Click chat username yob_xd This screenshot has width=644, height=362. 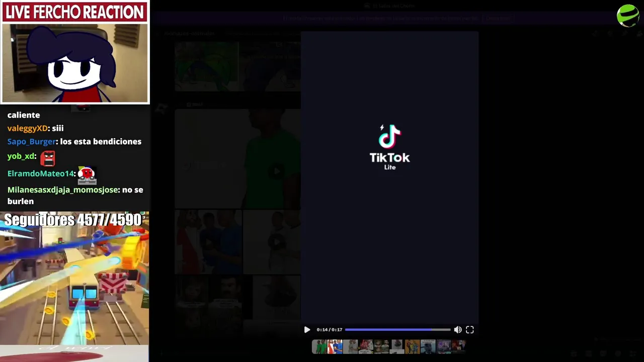point(21,156)
